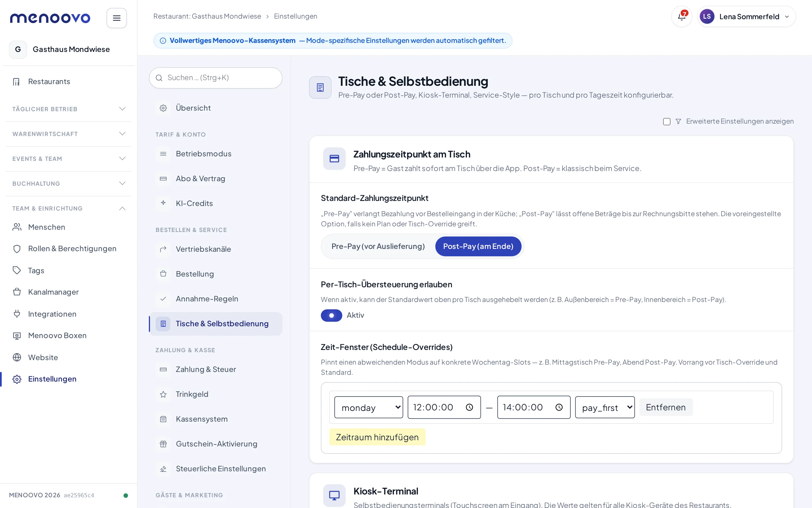
Task: Open the monday weekday dropdown
Action: tap(369, 407)
